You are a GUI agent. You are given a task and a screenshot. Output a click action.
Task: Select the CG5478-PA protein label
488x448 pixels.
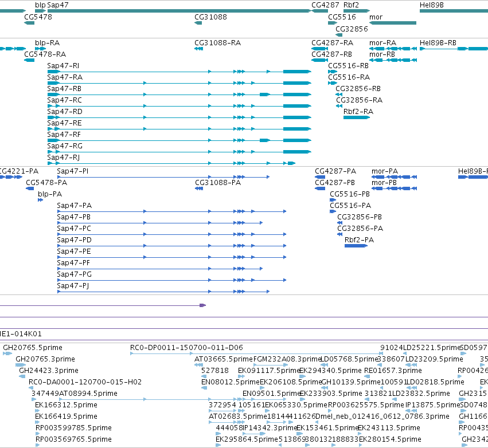pyautogui.click(x=46, y=183)
